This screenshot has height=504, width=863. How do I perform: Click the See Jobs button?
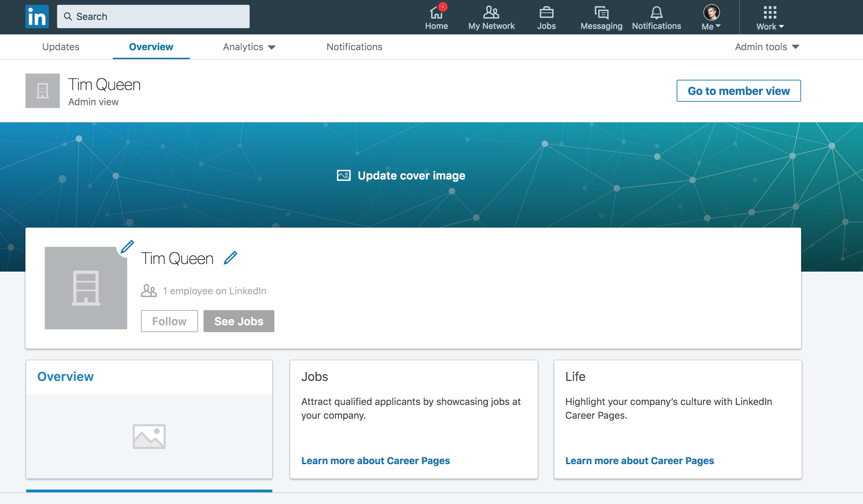point(239,321)
